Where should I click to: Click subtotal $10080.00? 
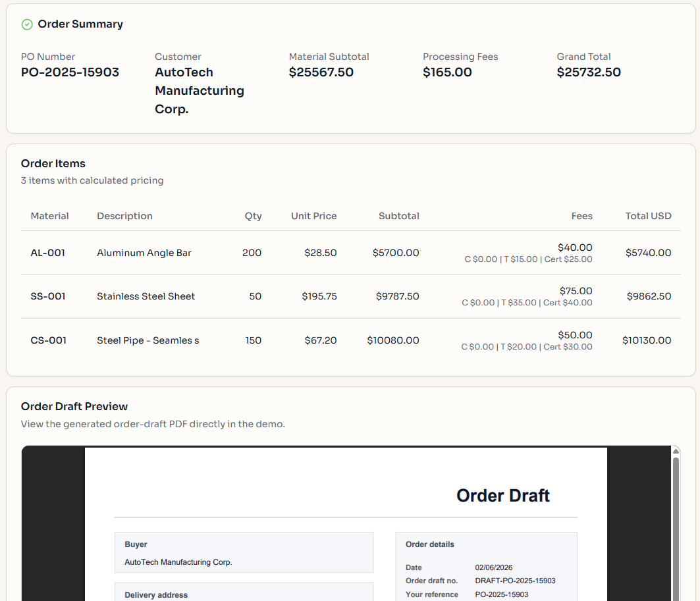(x=393, y=340)
